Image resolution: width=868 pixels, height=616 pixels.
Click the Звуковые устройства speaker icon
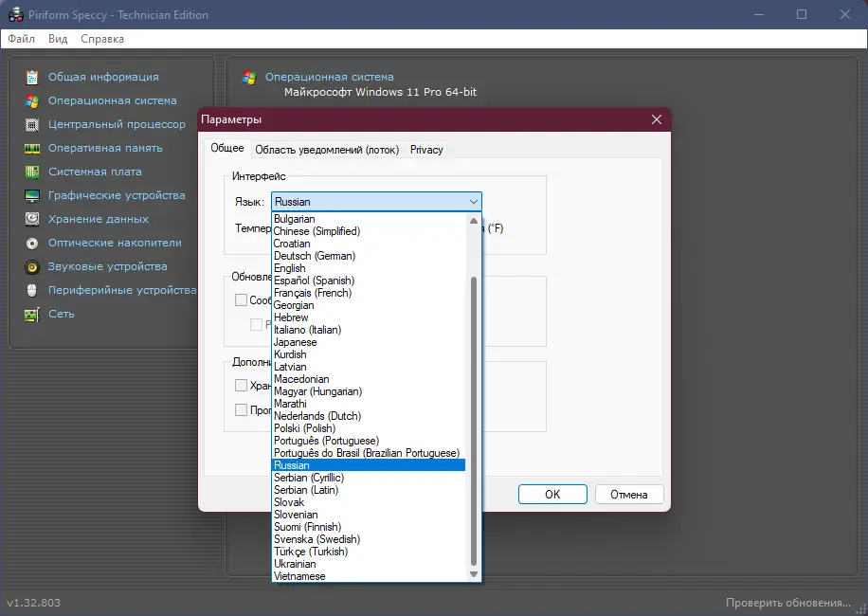[x=32, y=267]
